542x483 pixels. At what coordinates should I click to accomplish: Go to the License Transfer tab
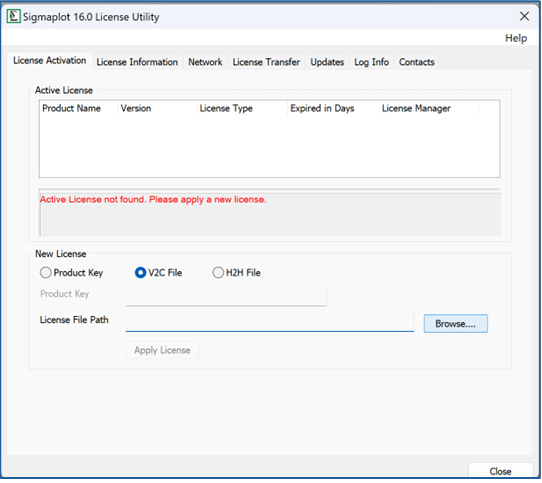point(266,62)
